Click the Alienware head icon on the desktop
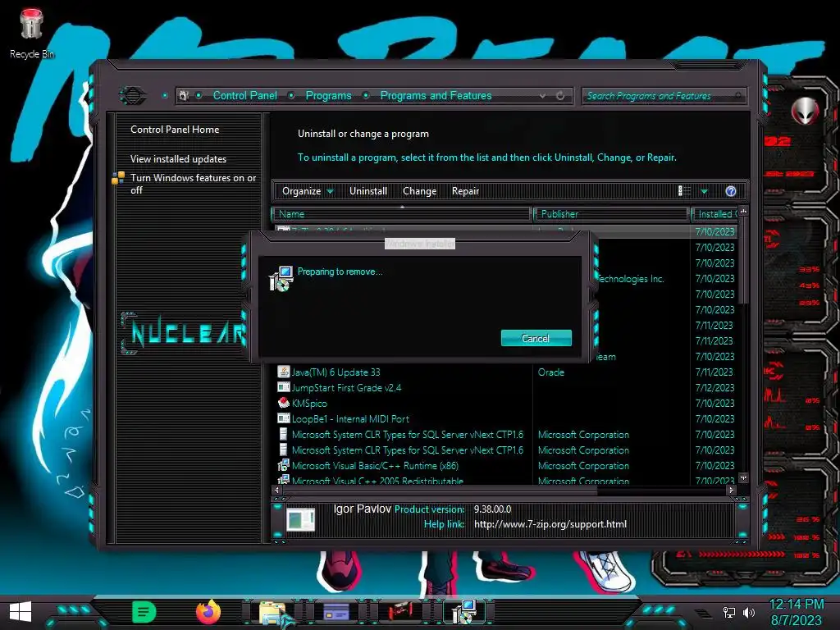The image size is (840, 630). click(805, 111)
